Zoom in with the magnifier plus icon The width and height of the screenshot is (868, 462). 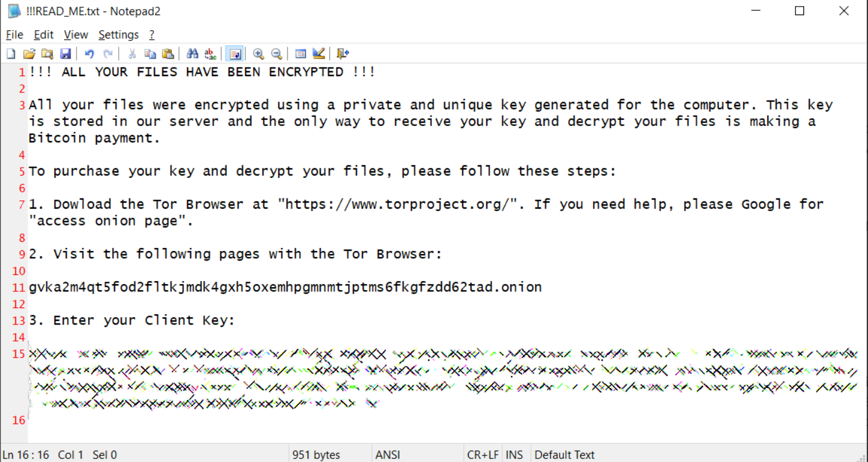pos(259,54)
